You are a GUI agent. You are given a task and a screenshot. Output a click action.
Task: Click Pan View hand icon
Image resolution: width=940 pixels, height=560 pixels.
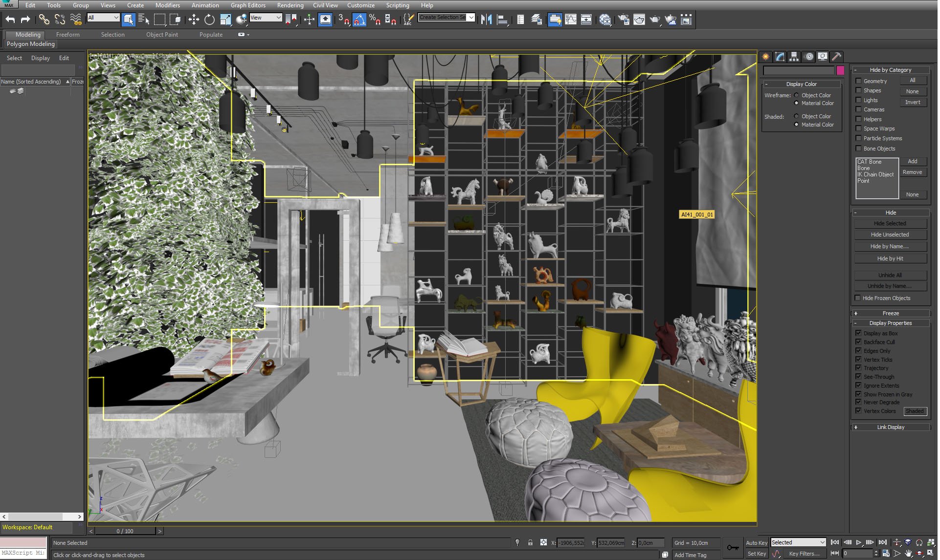(x=908, y=554)
